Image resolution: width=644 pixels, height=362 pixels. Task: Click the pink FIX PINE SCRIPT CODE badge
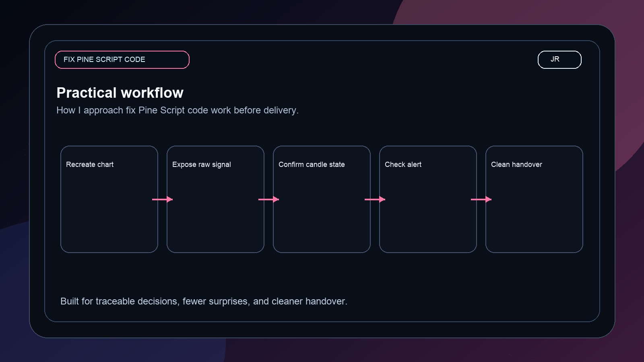coord(122,59)
